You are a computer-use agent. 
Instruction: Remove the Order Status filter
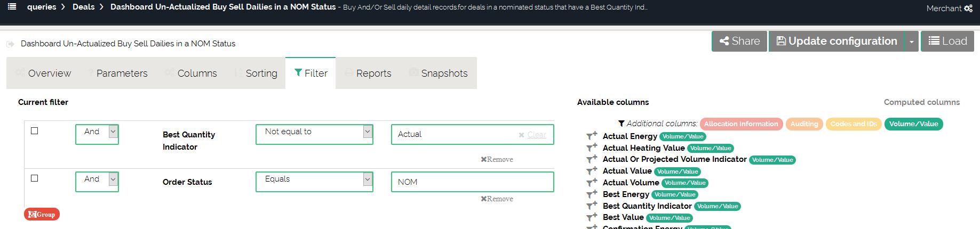point(497,199)
